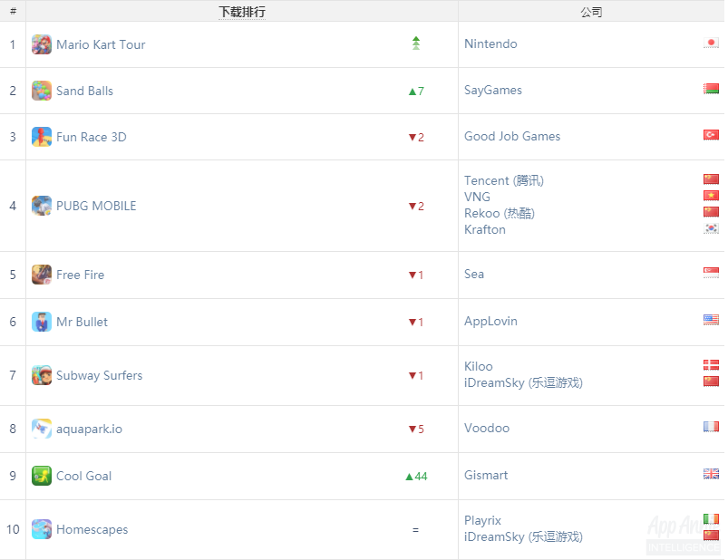The height and width of the screenshot is (560, 728).
Task: Click the new-entry arrows for Mario Kart Tour
Action: (x=416, y=43)
